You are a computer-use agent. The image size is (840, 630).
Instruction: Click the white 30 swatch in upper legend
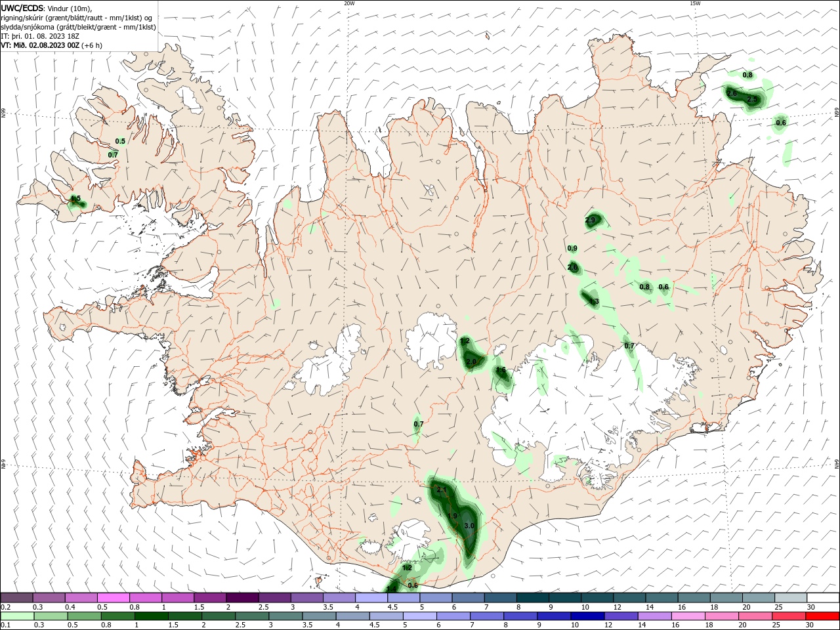823,598
